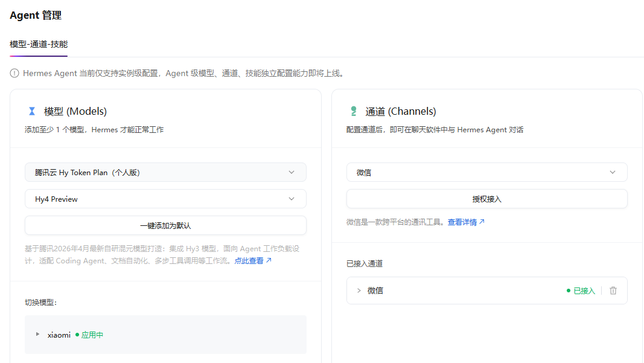Open the 微信 channel type dropdown
Screen dimensions: 644x363
486,172
